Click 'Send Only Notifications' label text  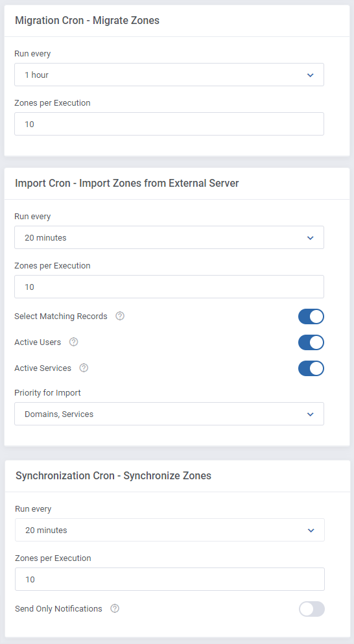(59, 609)
